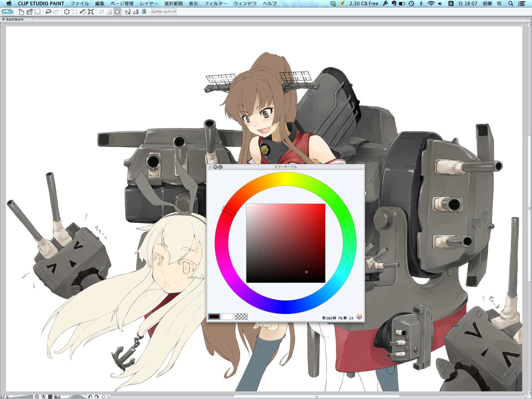Fit the canvas to the screen
This screenshot has width=532, height=399.
click(50, 397)
